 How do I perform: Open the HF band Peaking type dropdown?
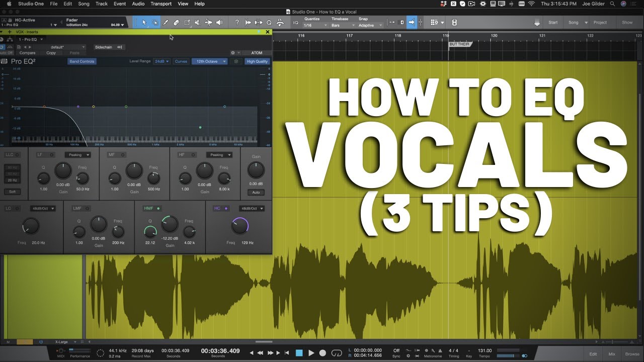click(x=219, y=155)
